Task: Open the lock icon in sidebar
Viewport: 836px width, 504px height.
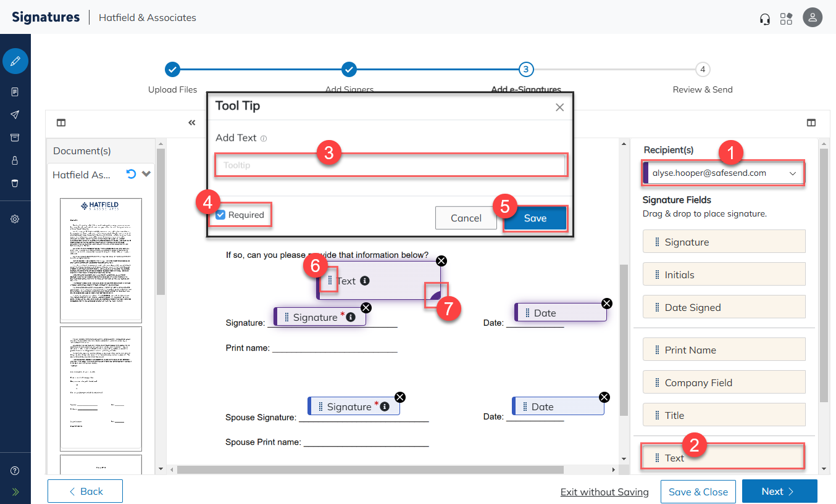Action: click(15, 160)
